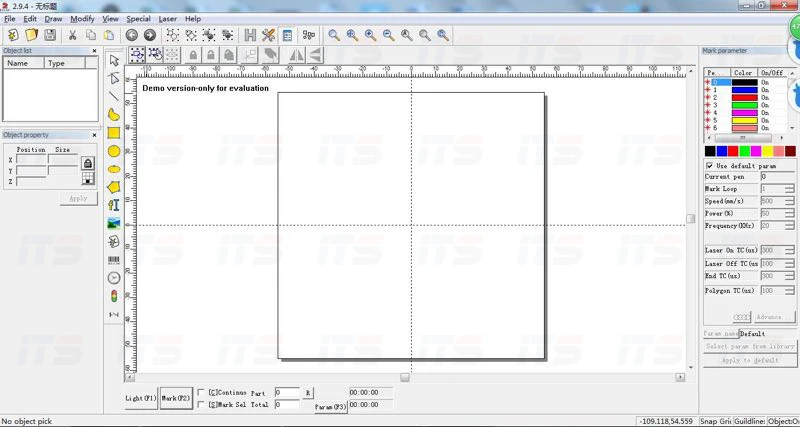Select the Timer delay tool
The image size is (800, 427).
pos(114,278)
